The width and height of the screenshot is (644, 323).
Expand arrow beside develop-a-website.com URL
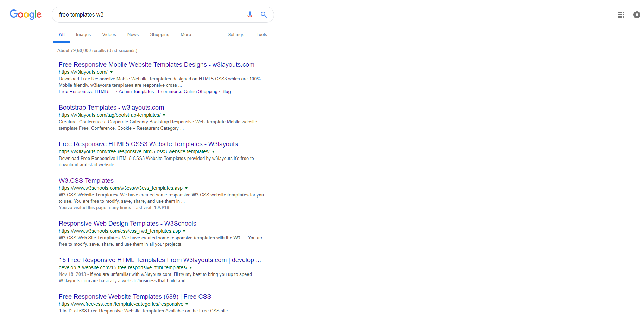tap(191, 268)
